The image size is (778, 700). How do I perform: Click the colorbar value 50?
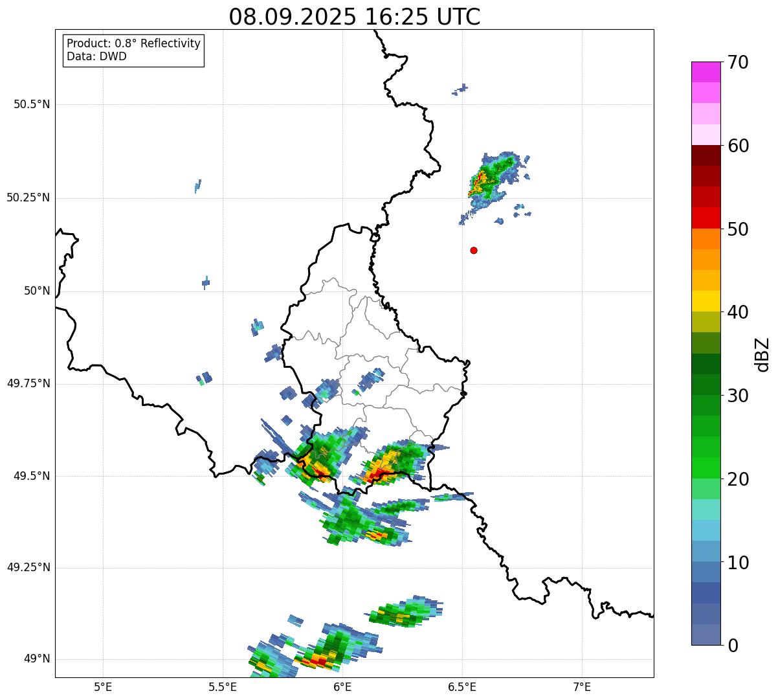pyautogui.click(x=737, y=229)
